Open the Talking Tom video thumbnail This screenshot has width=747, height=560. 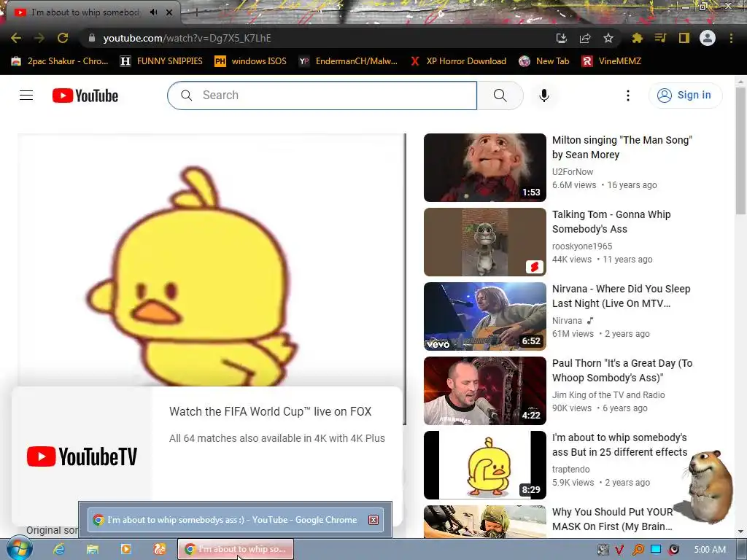pos(485,242)
